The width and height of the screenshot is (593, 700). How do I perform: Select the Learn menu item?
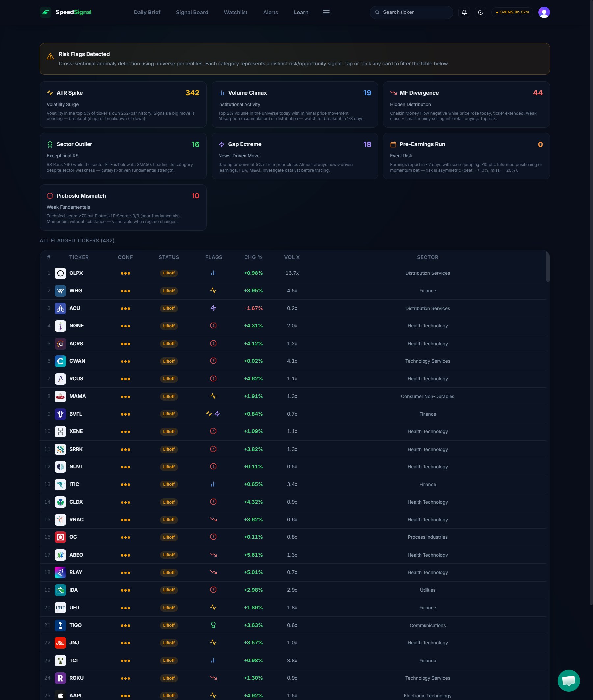tap(301, 12)
